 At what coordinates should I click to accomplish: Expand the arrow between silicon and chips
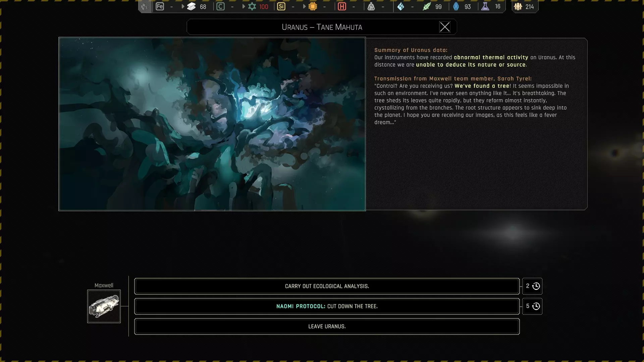pos(304,6)
